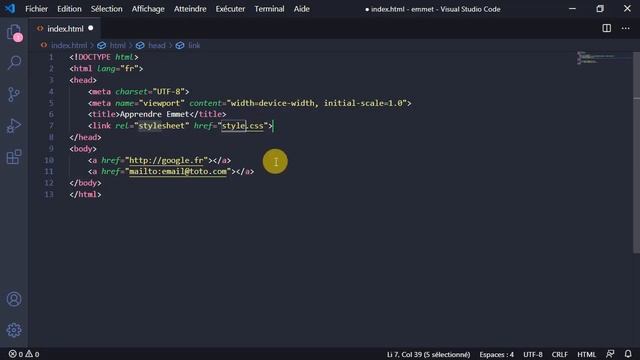Screen dimensions: 640x360
Task: Change encoding via UTF-8 status item
Action: pyautogui.click(x=533, y=354)
